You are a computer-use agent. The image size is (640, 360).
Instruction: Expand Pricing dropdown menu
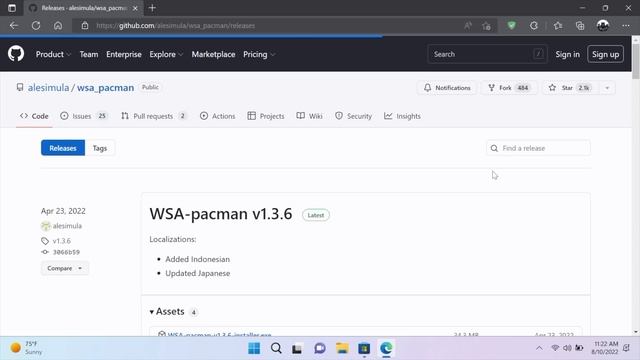tap(259, 54)
